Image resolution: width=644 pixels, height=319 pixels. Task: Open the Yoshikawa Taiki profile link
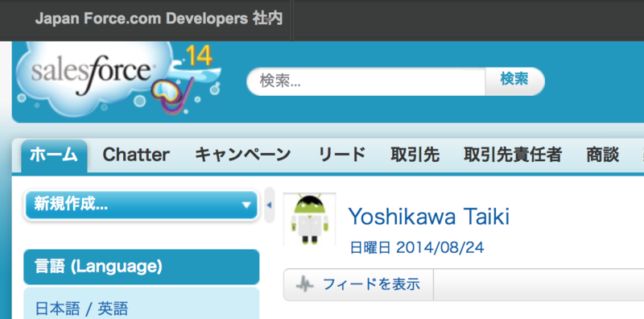[x=429, y=216]
